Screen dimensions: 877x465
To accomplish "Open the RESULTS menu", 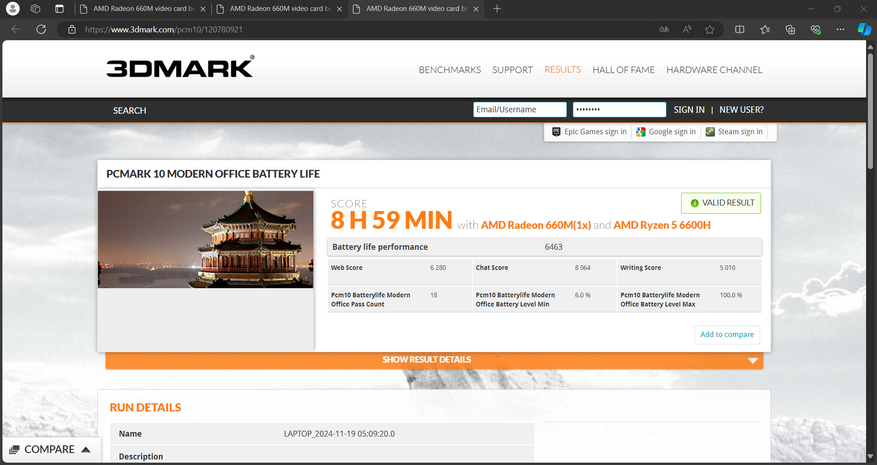I will [x=563, y=69].
